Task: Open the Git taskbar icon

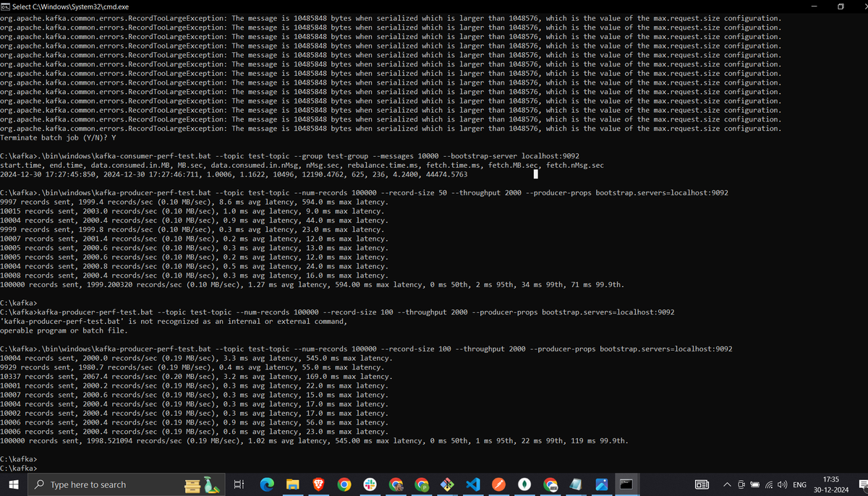Action: pyautogui.click(x=448, y=484)
